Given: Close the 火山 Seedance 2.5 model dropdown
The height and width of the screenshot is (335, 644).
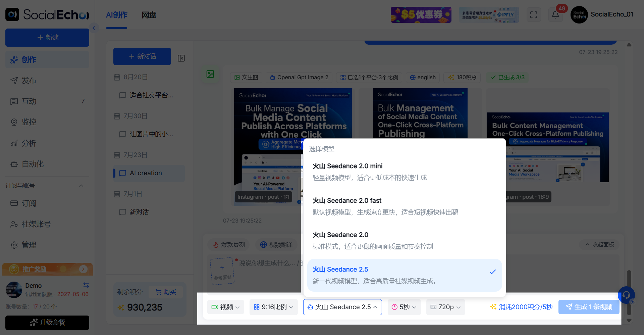Looking at the screenshot, I should (342, 307).
